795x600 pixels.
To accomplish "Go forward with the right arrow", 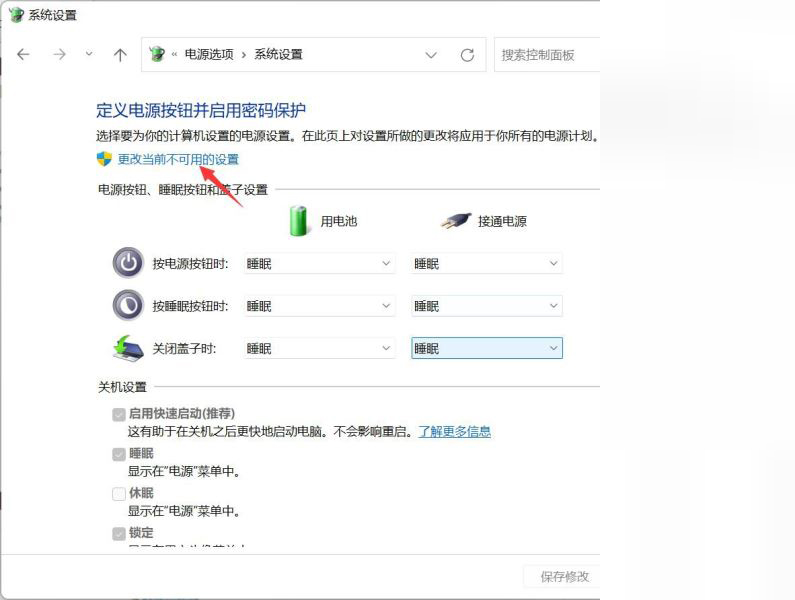I will click(x=59, y=54).
